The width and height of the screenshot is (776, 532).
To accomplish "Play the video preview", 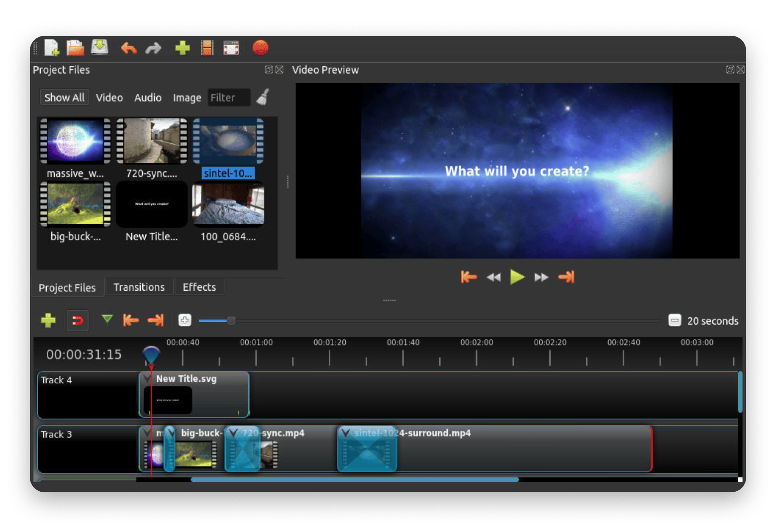I will coord(517,277).
